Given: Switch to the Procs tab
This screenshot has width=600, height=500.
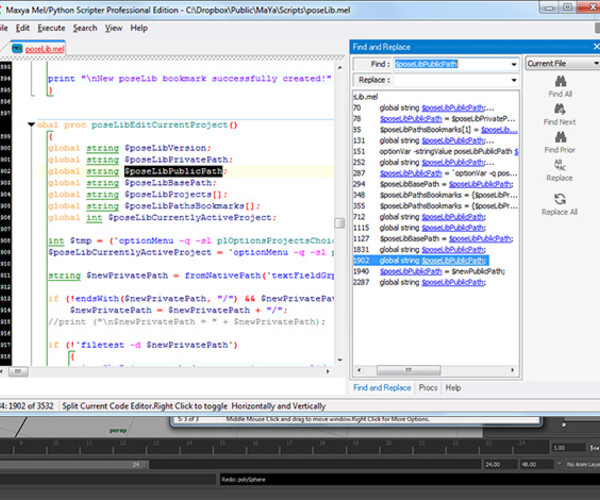Looking at the screenshot, I should (427, 387).
